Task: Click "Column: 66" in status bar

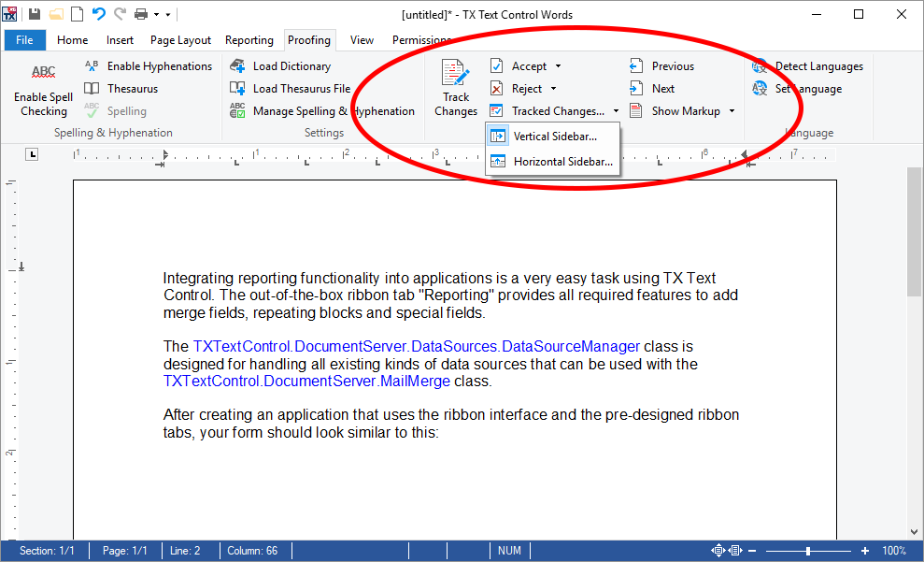Action: (252, 550)
